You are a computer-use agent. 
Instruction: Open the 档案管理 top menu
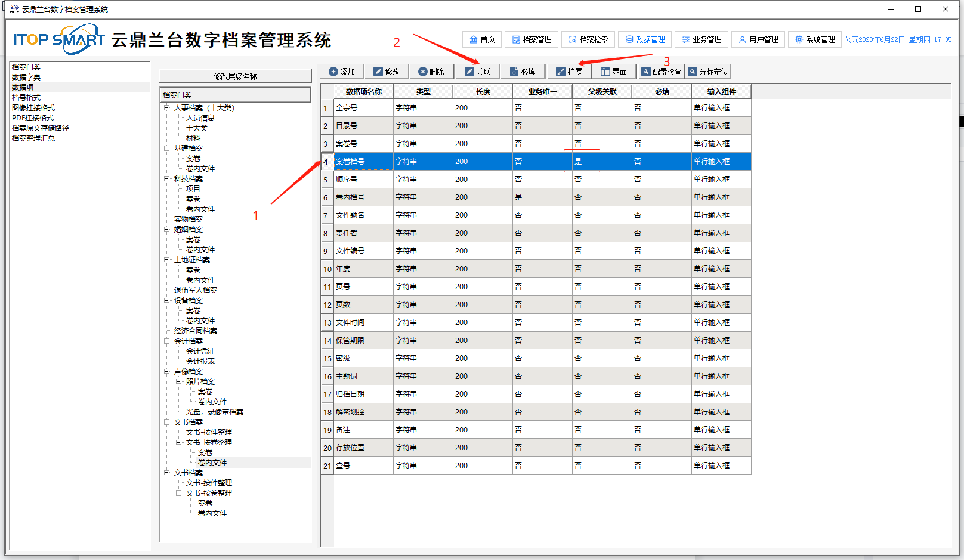pyautogui.click(x=532, y=39)
